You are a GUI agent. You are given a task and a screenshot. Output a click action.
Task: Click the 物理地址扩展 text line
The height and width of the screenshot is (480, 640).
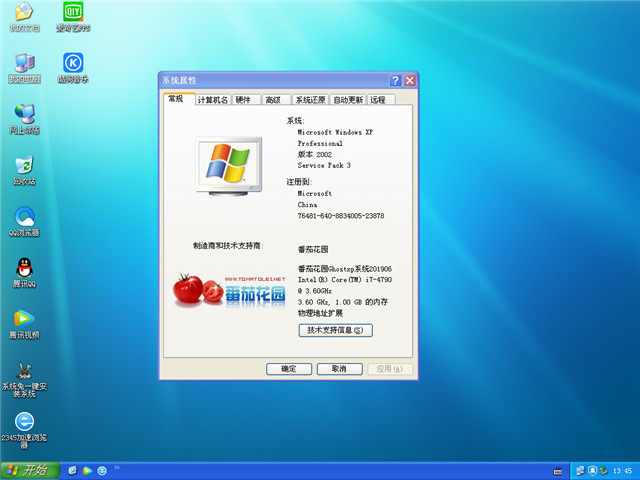(320, 313)
